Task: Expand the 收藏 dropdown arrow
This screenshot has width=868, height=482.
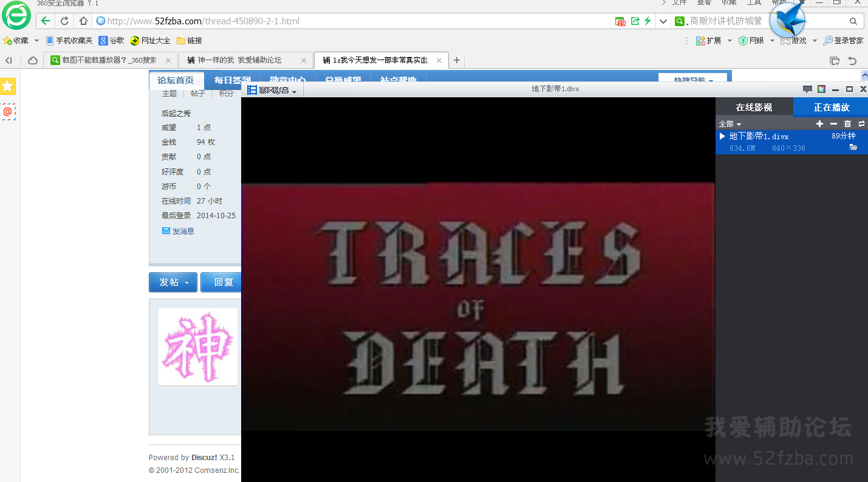Action: (x=36, y=41)
